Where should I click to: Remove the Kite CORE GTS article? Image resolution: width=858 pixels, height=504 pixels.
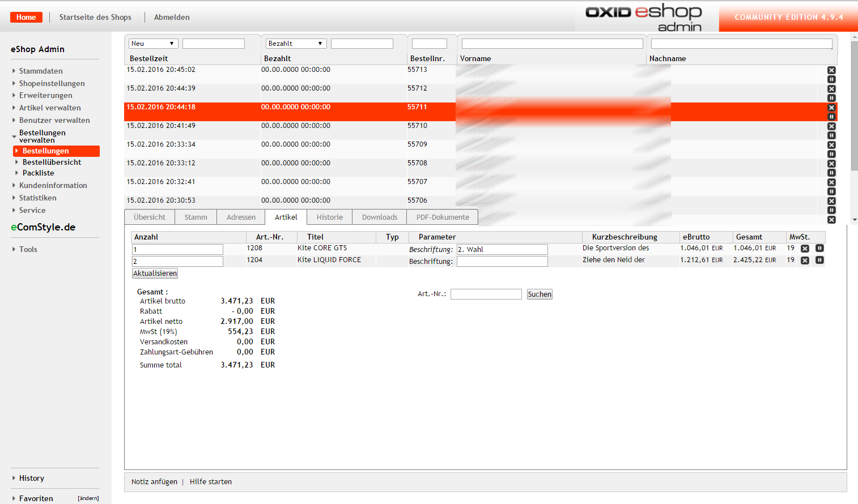805,249
